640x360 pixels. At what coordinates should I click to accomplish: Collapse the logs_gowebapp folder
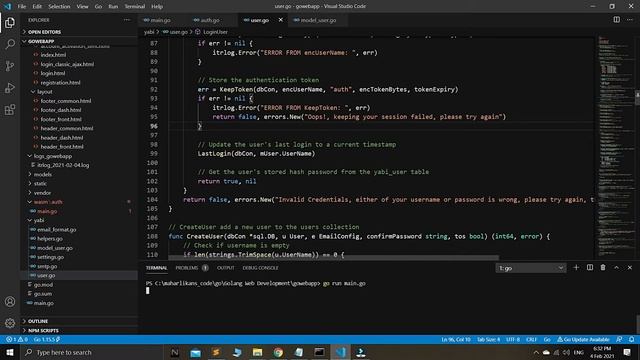53,156
